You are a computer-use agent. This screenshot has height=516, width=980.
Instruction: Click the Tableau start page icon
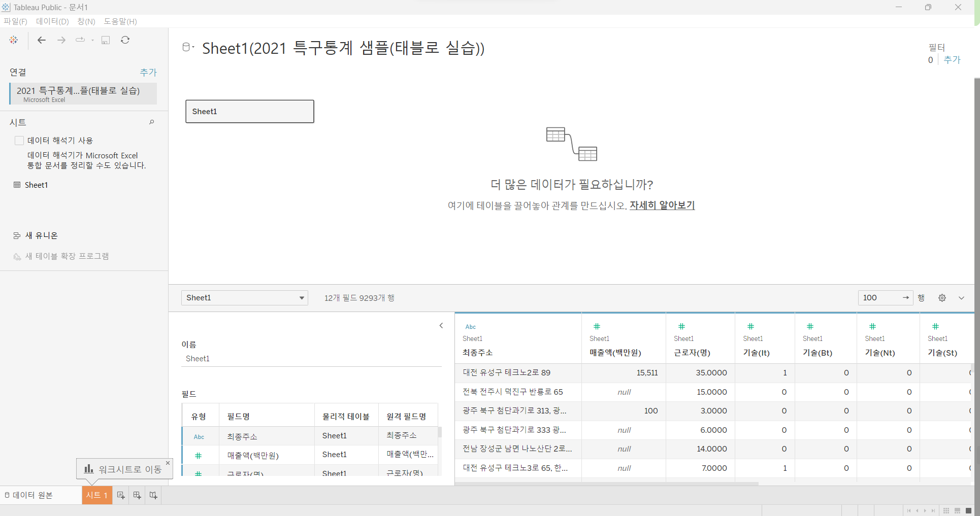tap(14, 40)
